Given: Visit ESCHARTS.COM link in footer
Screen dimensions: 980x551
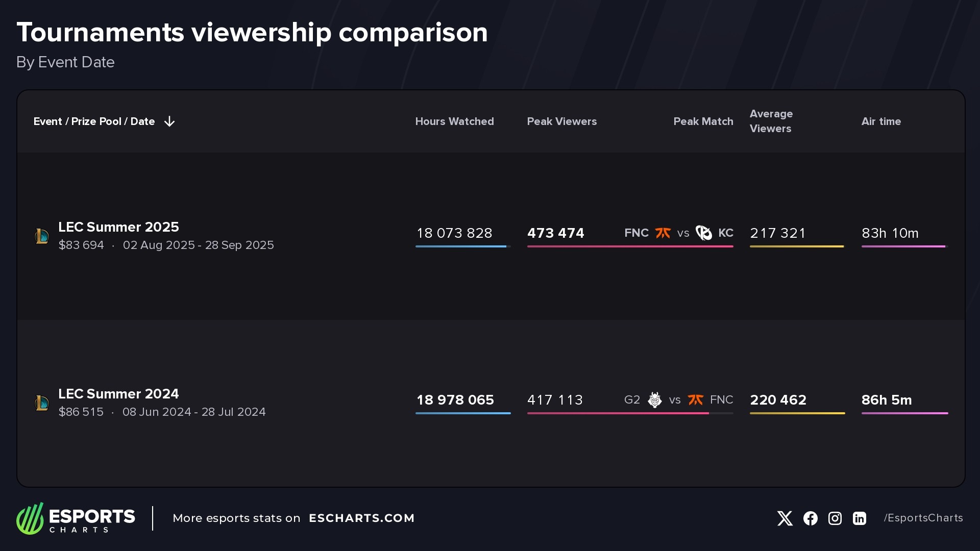Looking at the screenshot, I should 362,518.
